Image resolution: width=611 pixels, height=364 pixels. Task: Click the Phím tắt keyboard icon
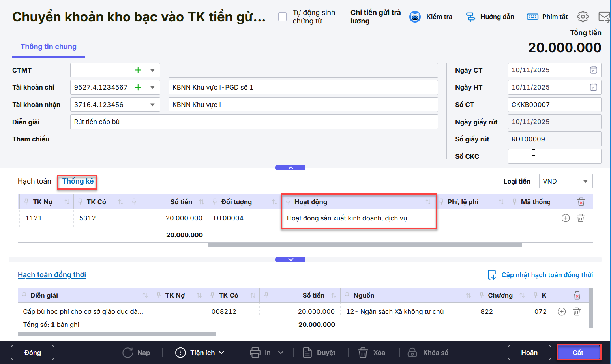[x=532, y=17]
